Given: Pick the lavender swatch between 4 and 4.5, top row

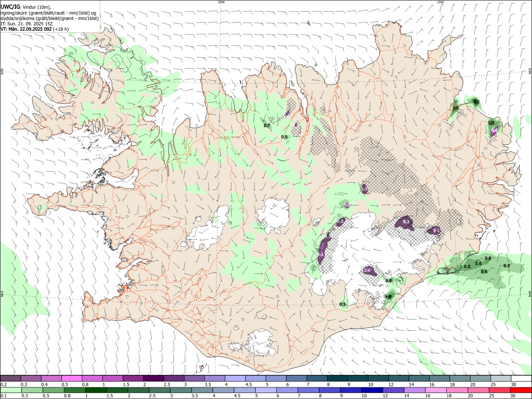Looking at the screenshot, I should coord(235,378).
